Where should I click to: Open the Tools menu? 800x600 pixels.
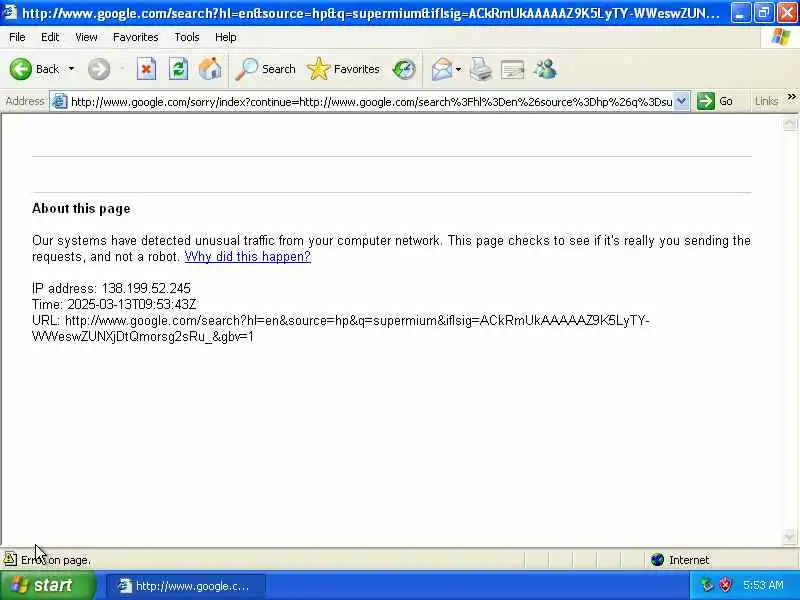[x=187, y=37]
